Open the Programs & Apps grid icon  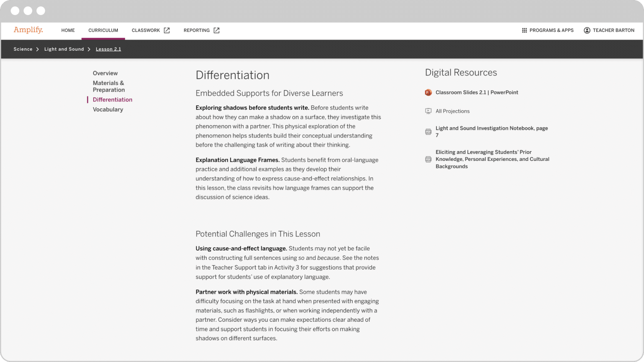[x=524, y=30]
